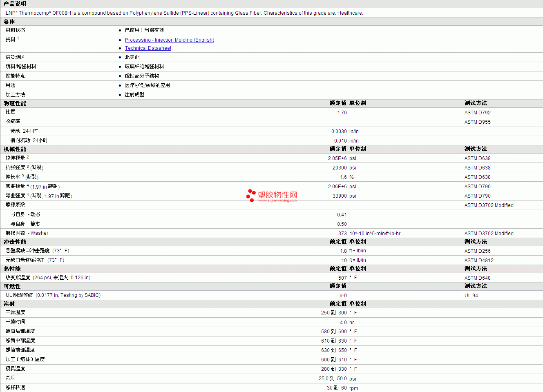
Task: Click ASTM D3702 Modified in the 摩擦系数 row
Action: point(489,205)
